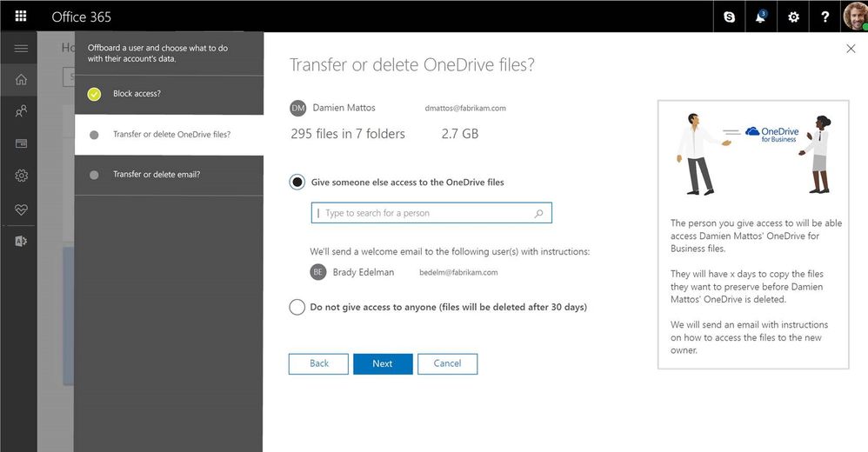Open the user profile picture menu

[x=855, y=16]
